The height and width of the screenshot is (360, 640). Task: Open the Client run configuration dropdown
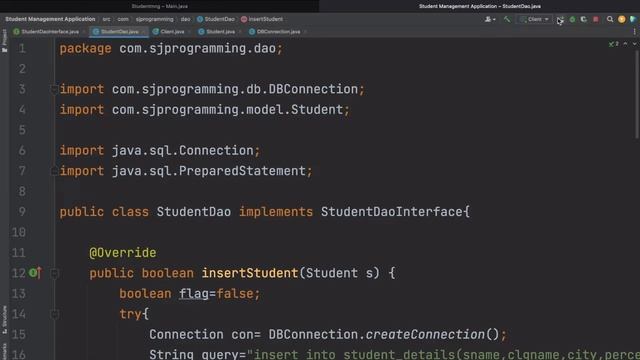click(534, 19)
